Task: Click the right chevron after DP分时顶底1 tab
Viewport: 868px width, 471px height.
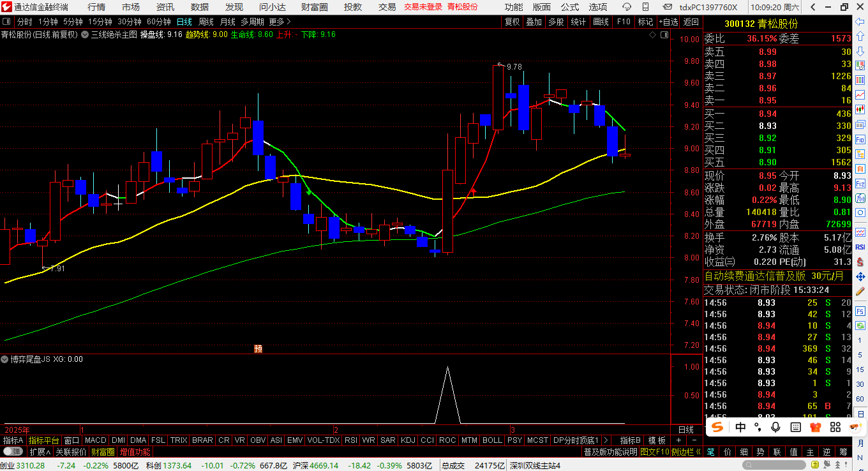Action: click(606, 440)
